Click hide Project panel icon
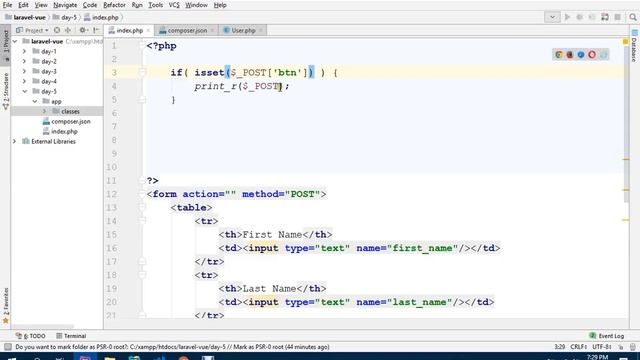 96,30
